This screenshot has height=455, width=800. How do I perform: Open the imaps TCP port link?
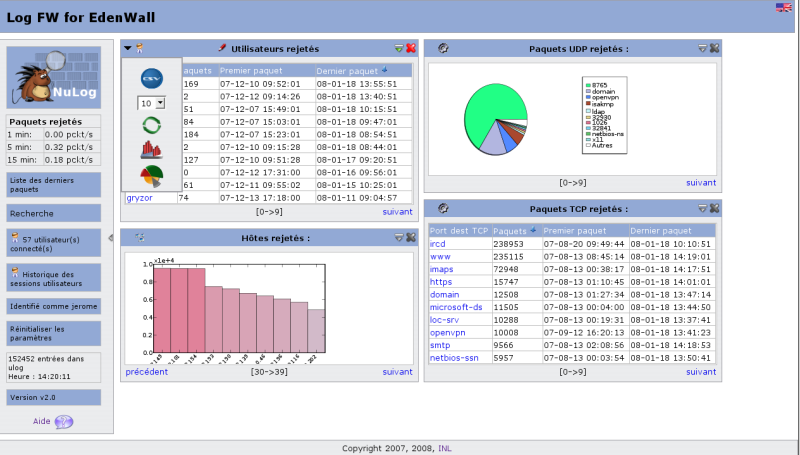(441, 269)
